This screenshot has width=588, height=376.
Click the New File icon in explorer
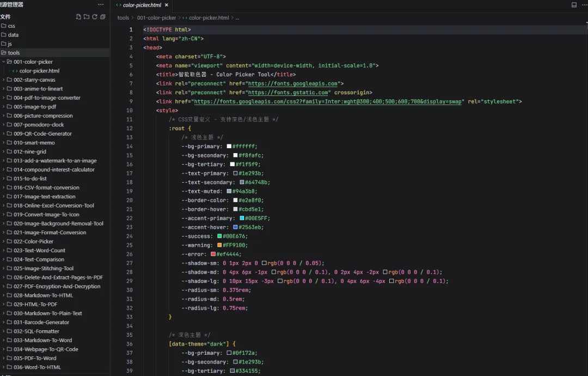pyautogui.click(x=78, y=16)
